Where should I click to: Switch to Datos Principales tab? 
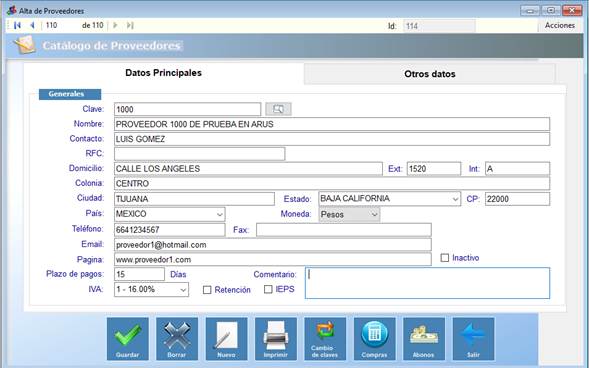click(163, 73)
